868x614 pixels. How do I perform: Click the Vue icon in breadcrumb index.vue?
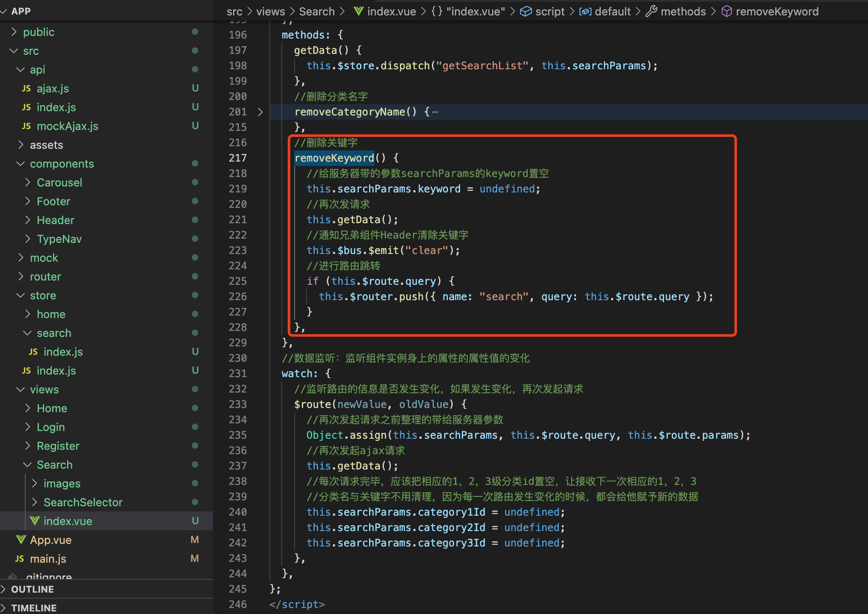click(359, 12)
